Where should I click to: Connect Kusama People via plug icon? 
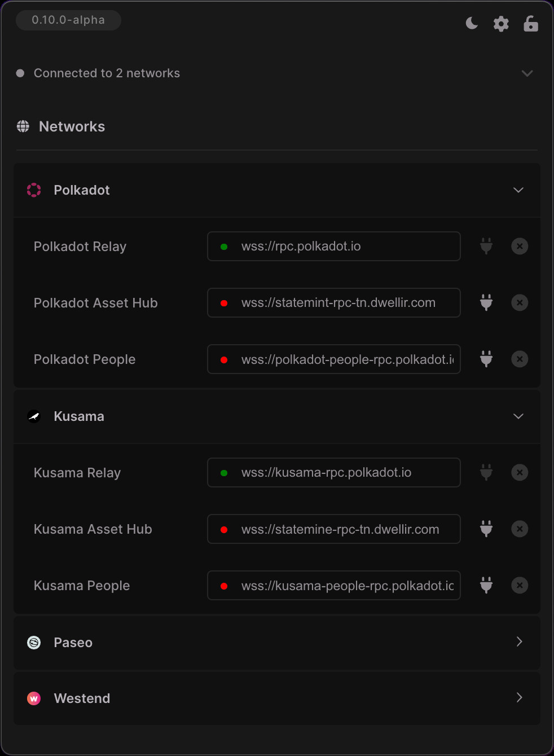point(486,585)
